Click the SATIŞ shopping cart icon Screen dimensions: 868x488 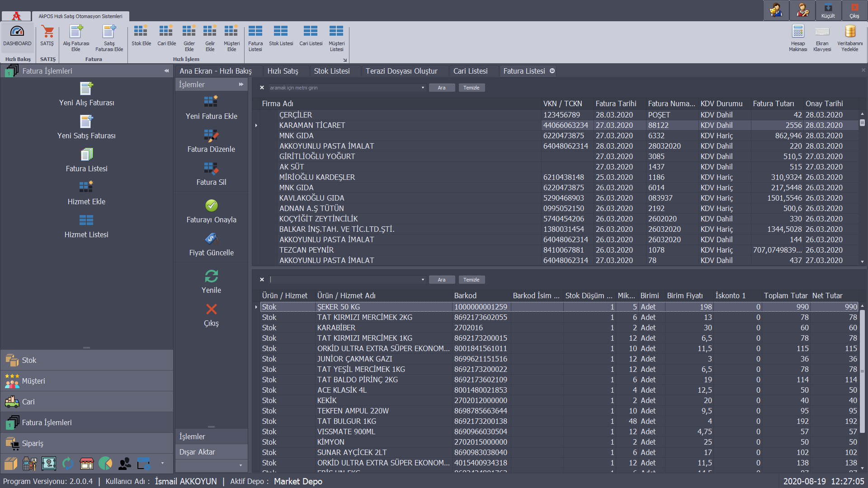pyautogui.click(x=47, y=32)
